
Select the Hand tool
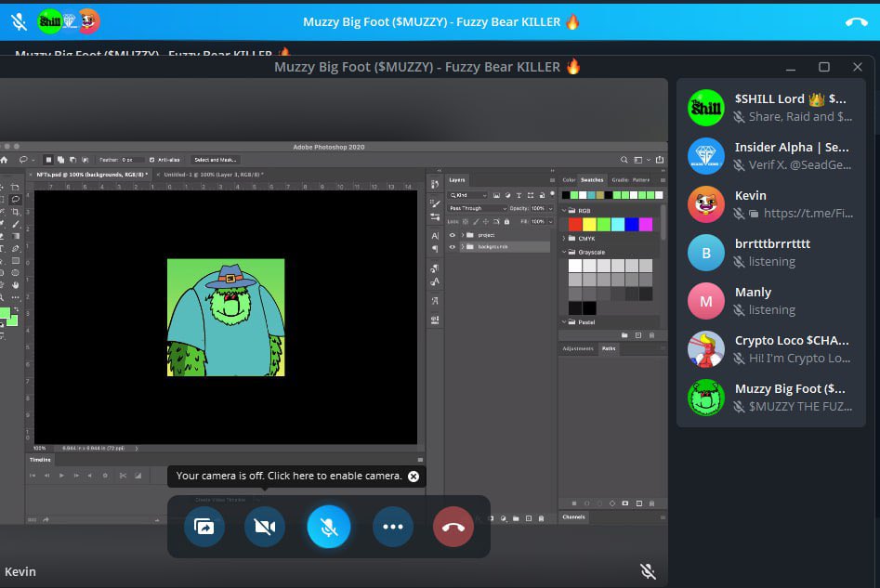point(15,285)
